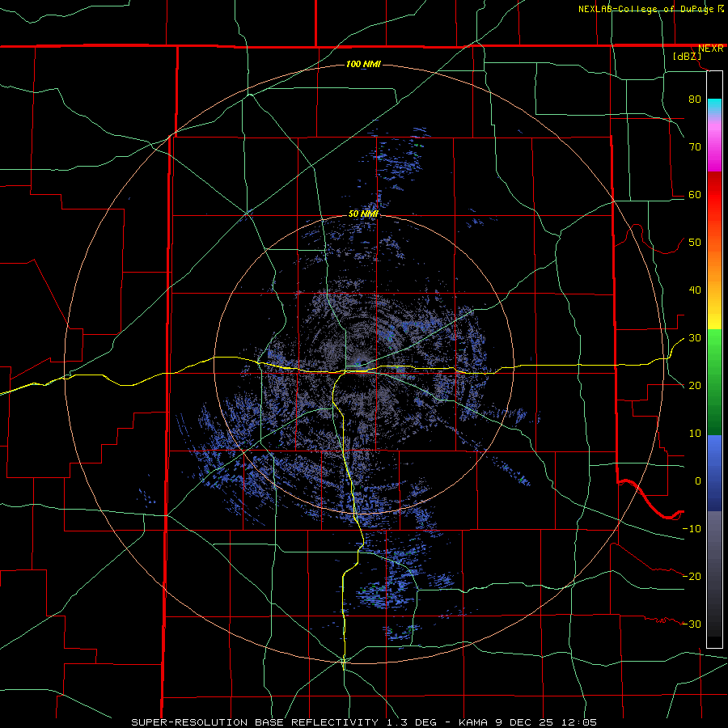Viewport: 728px width, 728px height.
Task: Click the magenta-pink band of the color legend
Action: 714,144
